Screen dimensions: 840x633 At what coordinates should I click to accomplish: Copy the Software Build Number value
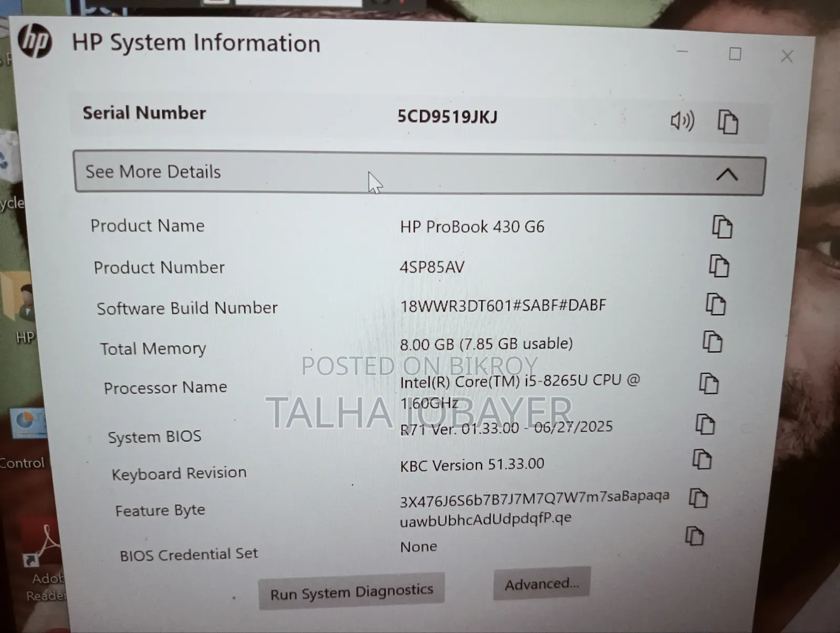click(716, 304)
